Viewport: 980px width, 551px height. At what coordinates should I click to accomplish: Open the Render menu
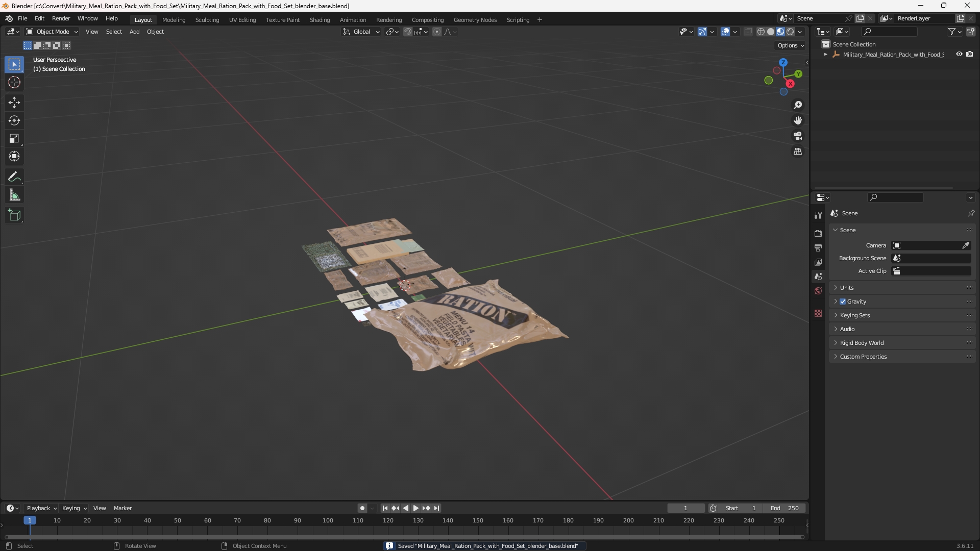[x=61, y=18]
